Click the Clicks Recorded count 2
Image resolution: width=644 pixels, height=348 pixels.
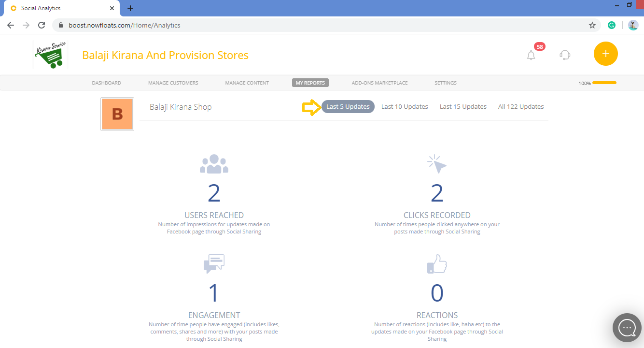pos(437,193)
